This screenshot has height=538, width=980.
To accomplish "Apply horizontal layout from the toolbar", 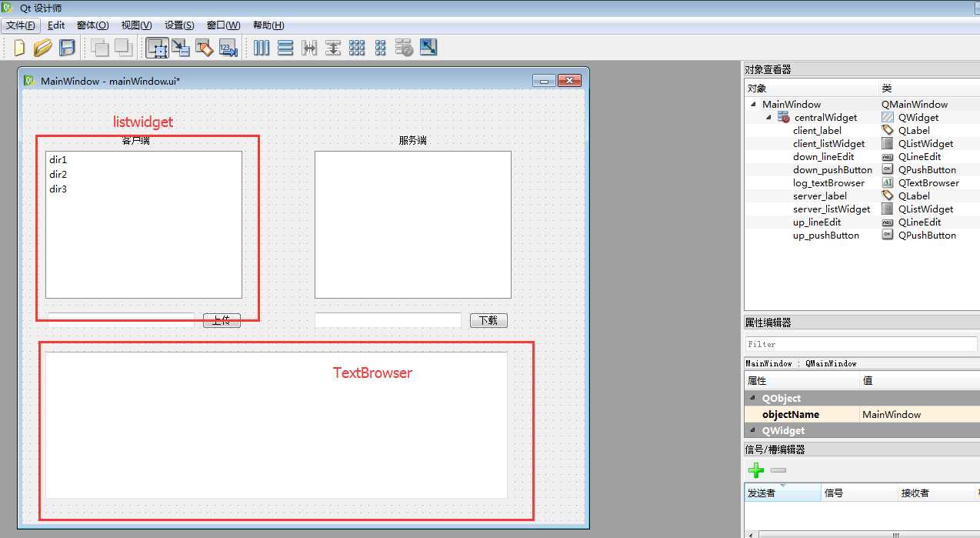I will click(x=262, y=48).
